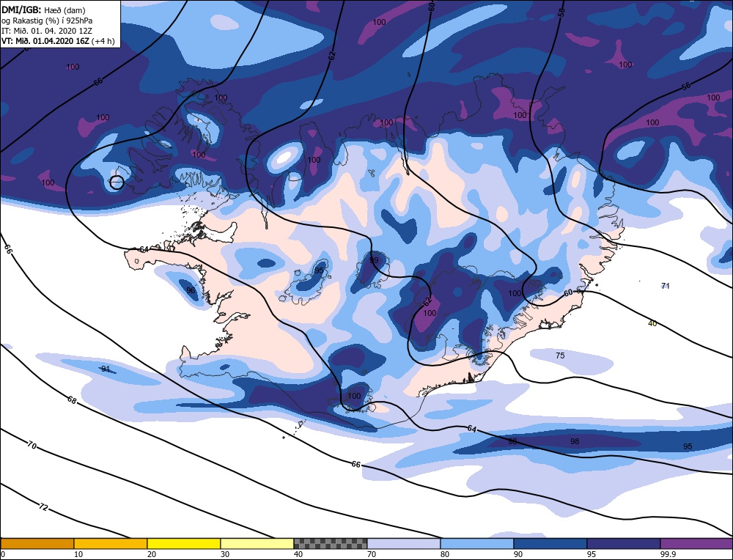The height and width of the screenshot is (560, 733).
Task: Pick the light blue 80–90 legend swatch
Action: tap(477, 543)
